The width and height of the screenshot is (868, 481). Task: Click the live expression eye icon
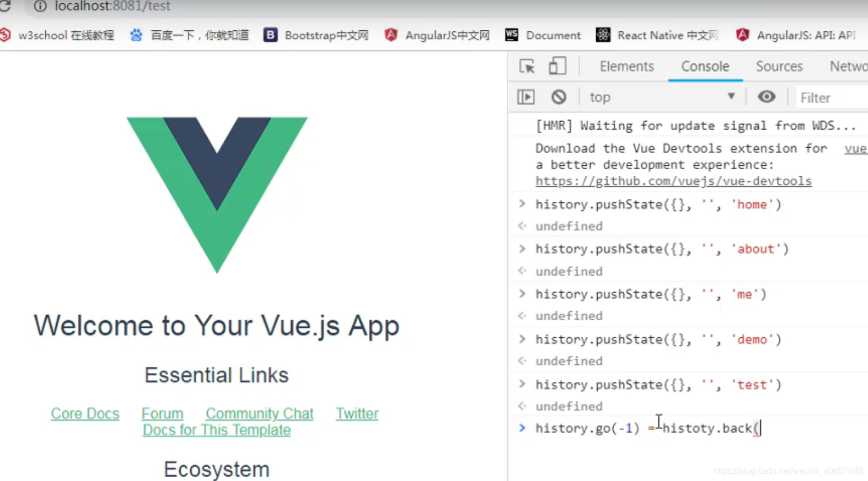tap(766, 97)
